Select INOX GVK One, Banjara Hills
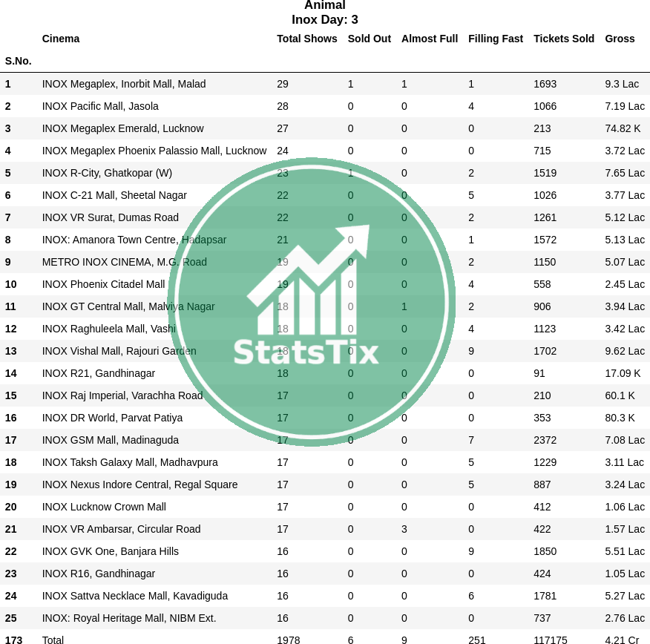Screen dimensions: 650x644 [111, 551]
